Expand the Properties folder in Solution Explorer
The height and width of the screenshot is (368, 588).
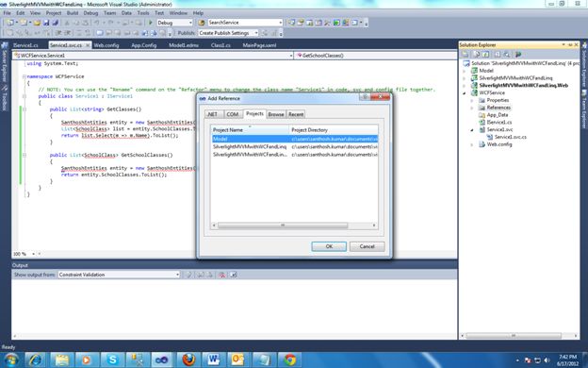click(472, 100)
